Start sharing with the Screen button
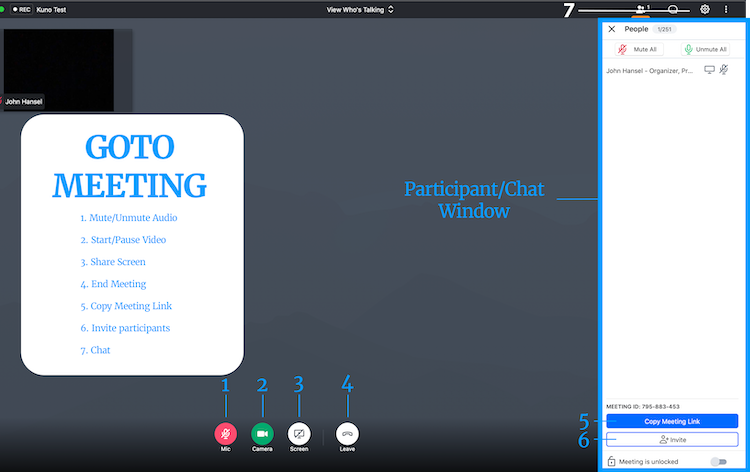Screen dimensions: 750x472 (299, 434)
